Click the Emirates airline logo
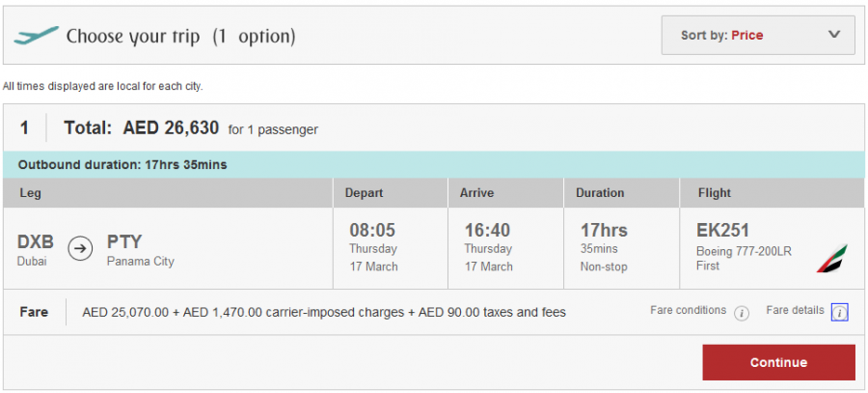 coord(832,258)
